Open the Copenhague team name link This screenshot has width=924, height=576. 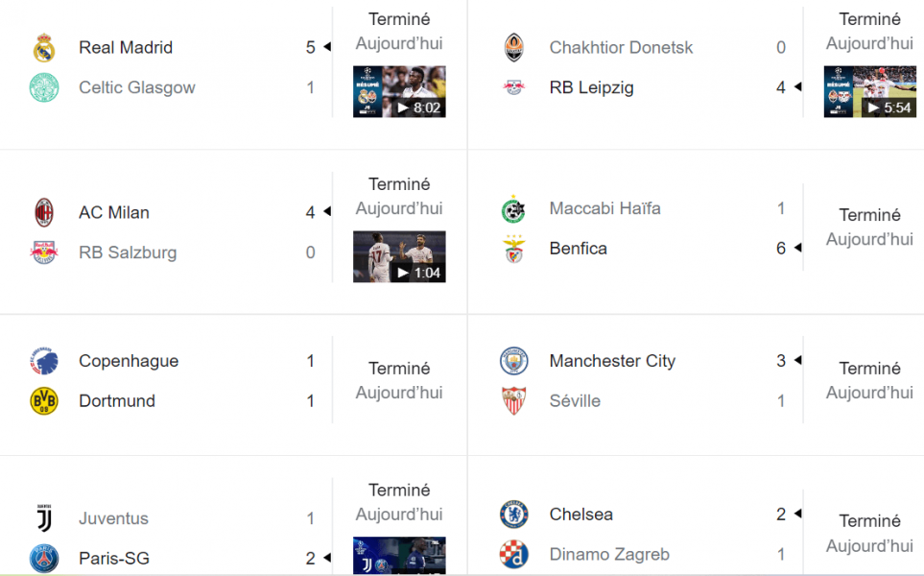(129, 361)
